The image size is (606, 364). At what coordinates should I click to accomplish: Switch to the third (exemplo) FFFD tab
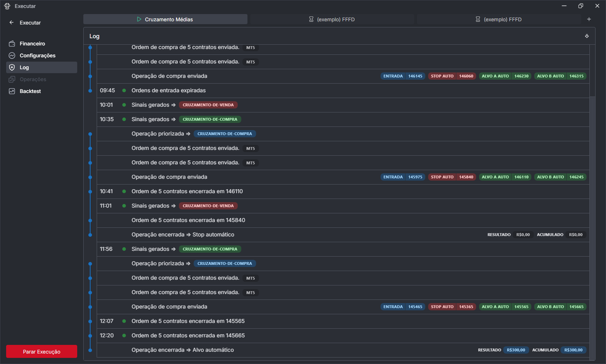click(x=499, y=19)
